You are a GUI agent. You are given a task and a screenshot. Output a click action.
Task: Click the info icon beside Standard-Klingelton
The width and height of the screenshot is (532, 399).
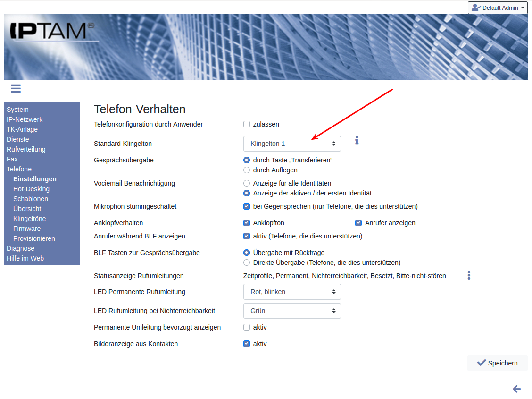(357, 140)
